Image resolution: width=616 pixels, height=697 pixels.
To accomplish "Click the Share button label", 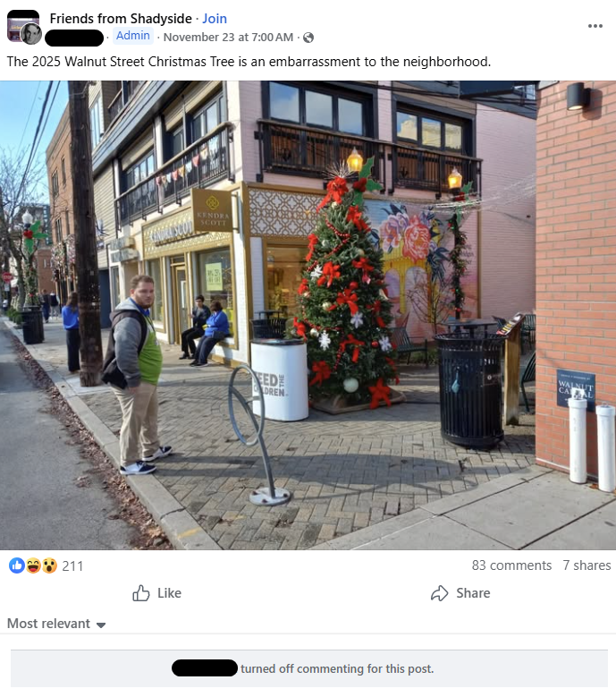I will pos(473,593).
